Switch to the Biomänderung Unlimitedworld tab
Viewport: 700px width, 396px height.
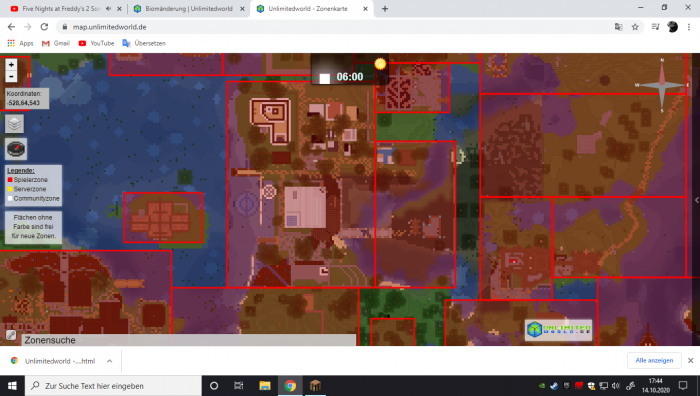tap(189, 8)
